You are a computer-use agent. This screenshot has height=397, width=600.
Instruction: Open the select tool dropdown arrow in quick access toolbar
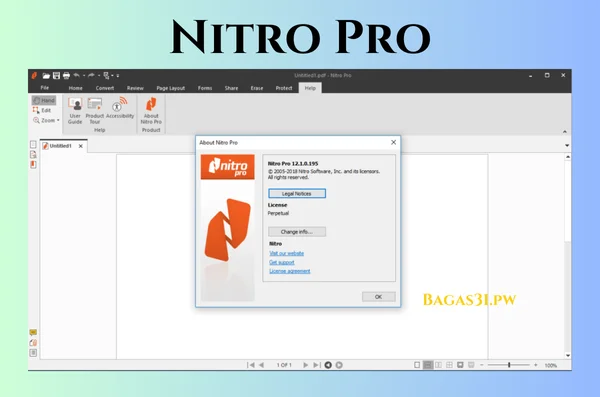pos(112,76)
